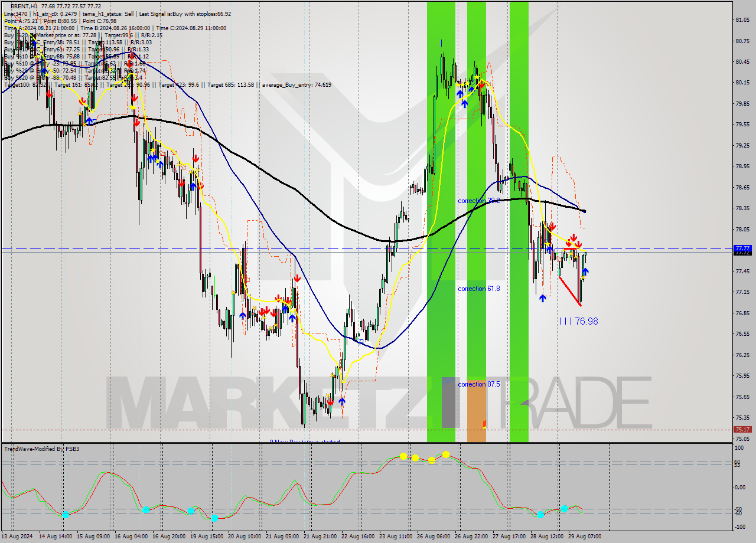Screen dimensions: 756x543
Task: Click the 'correction 38.2' label
Action: point(479,201)
